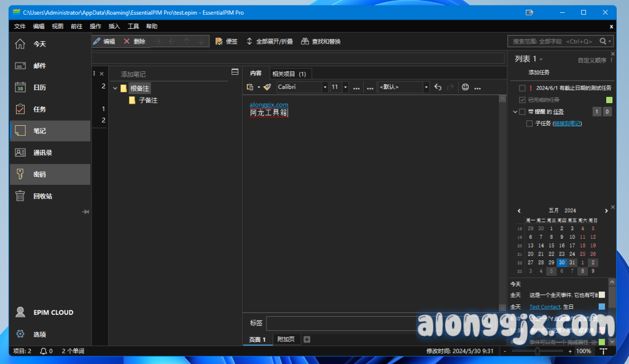Image resolution: width=629 pixels, height=364 pixels.
Task: Open EPIM Cloud account icon
Action: 20,312
